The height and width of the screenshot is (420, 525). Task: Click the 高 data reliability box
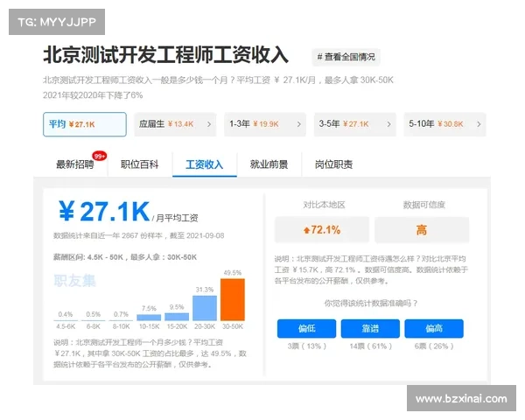click(422, 230)
